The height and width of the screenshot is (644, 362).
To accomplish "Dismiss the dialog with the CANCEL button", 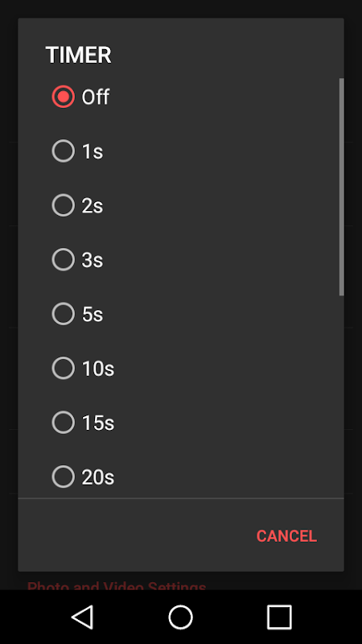I will (286, 536).
